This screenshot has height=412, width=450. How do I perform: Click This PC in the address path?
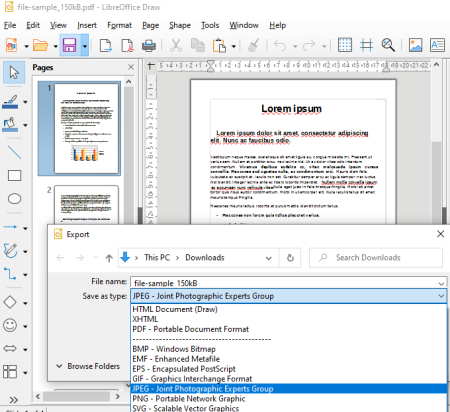(157, 258)
